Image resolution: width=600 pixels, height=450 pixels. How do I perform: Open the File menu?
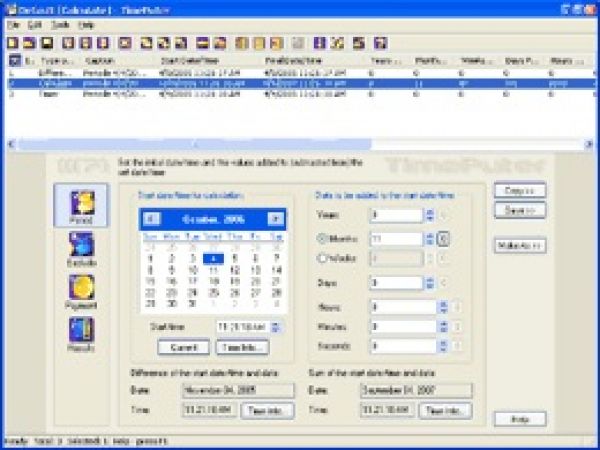13,25
